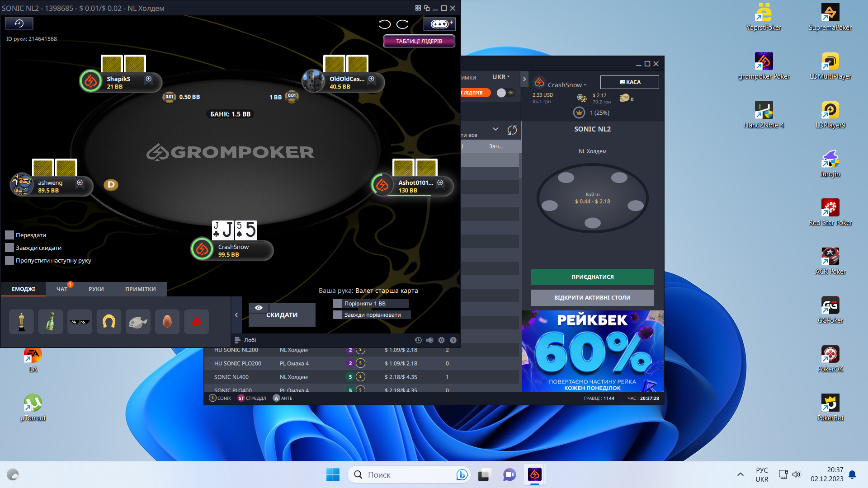Click the table sound speaker icon
The height and width of the screenshot is (488, 868).
[x=429, y=340]
